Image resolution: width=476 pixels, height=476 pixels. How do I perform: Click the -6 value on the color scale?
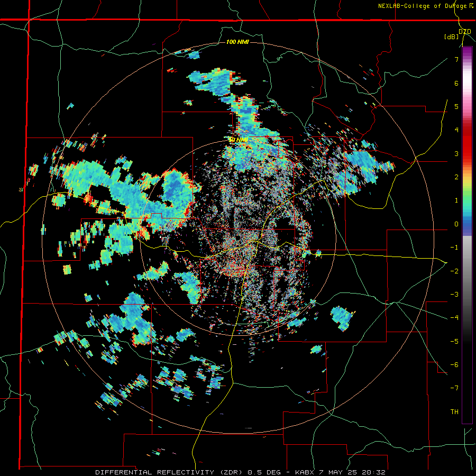454,365
